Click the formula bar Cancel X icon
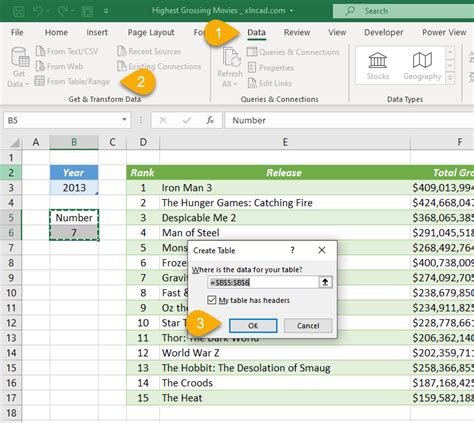 point(163,120)
